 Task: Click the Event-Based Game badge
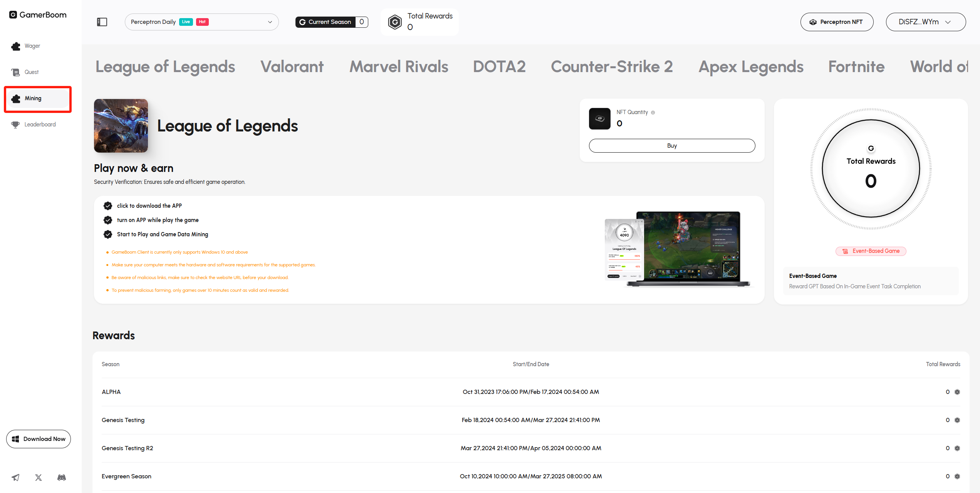[871, 251]
